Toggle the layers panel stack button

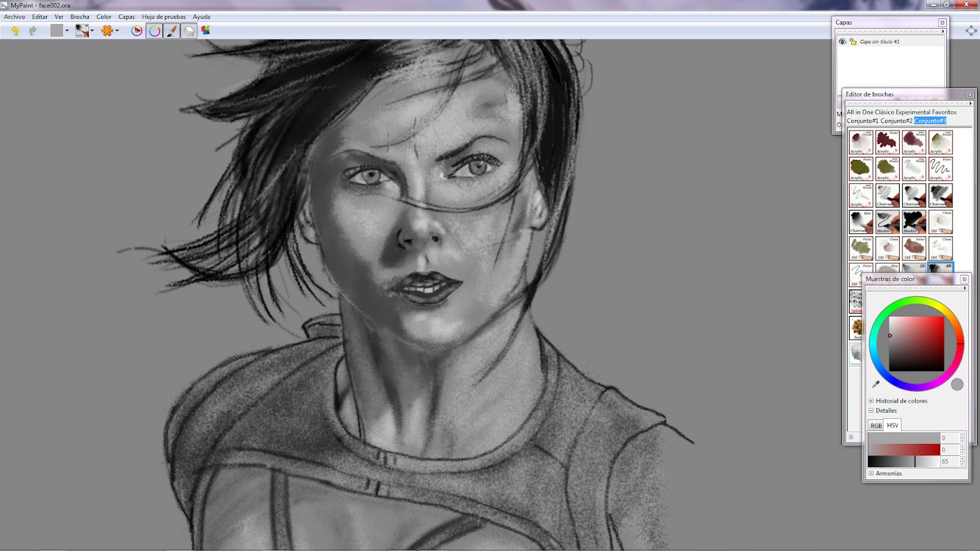189,31
